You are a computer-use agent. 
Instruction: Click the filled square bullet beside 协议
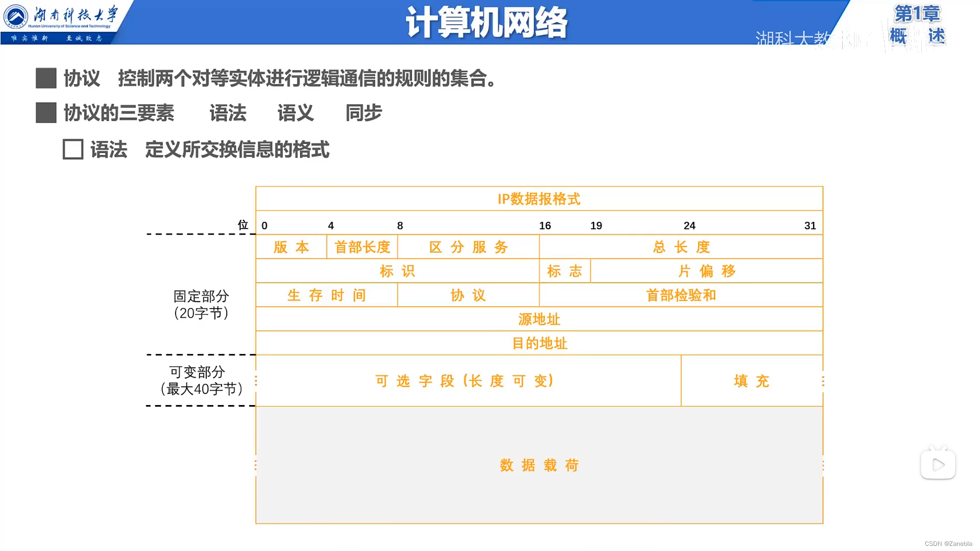[46, 78]
